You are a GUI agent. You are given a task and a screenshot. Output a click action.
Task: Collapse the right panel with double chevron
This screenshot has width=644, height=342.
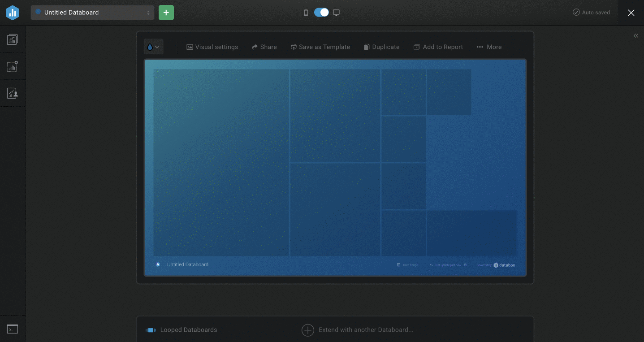pos(635,36)
